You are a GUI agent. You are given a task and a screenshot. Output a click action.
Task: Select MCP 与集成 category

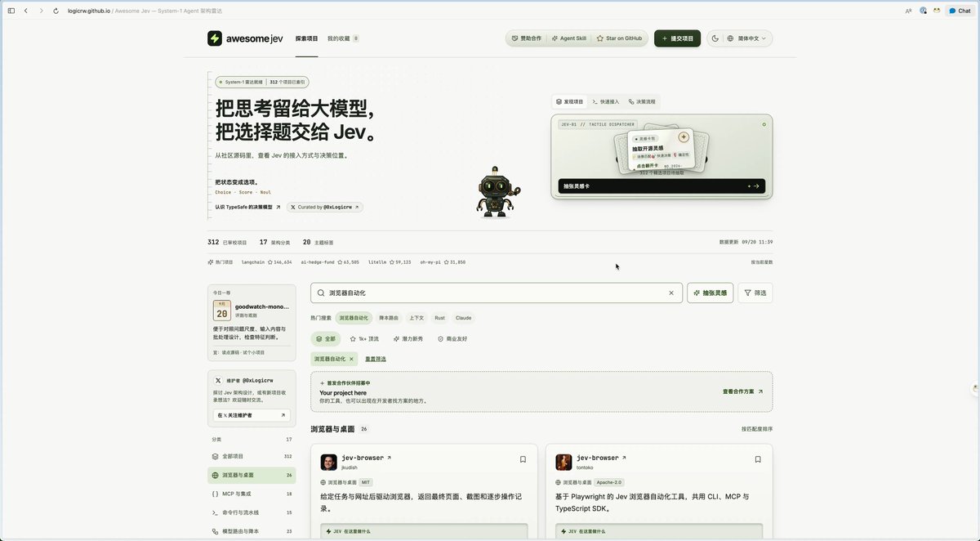pos(252,494)
